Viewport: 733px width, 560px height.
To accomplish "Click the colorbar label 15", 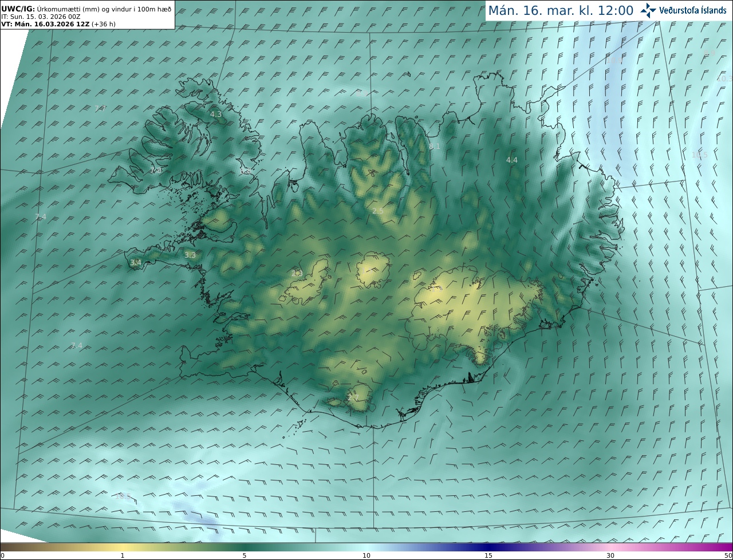I will [488, 555].
